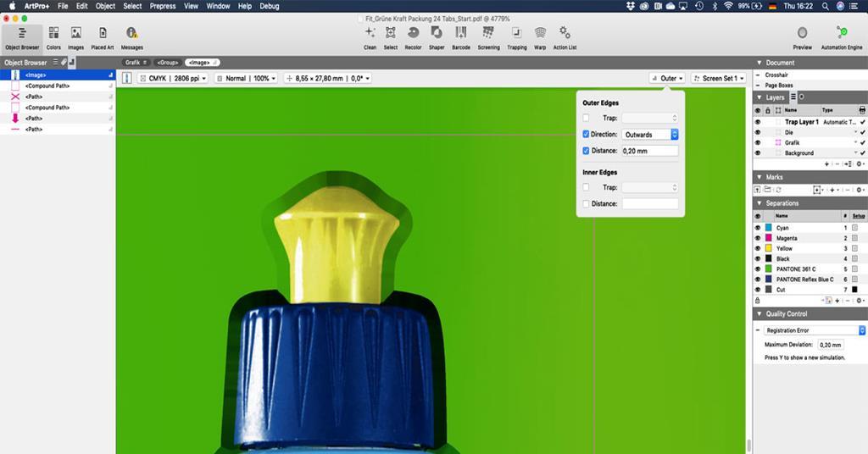Open the Direction Outwards dropdown
Viewport: 868px width, 454px height.
point(650,135)
